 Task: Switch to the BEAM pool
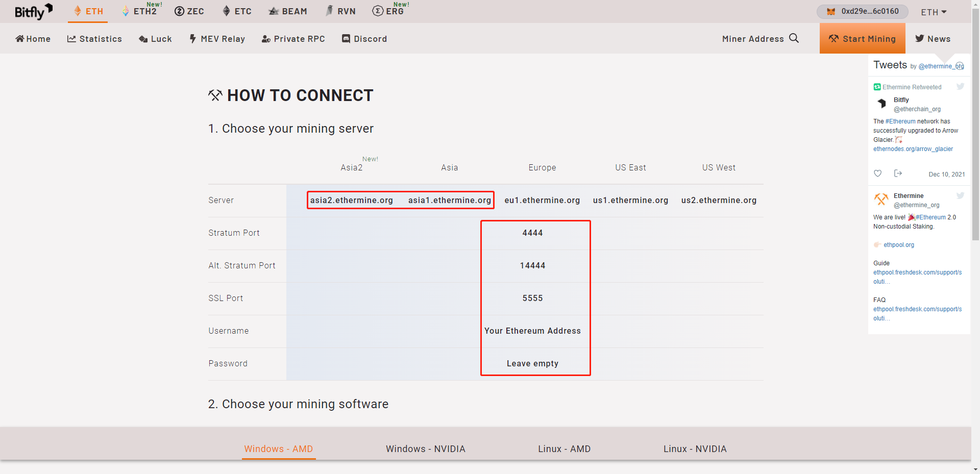pos(288,11)
